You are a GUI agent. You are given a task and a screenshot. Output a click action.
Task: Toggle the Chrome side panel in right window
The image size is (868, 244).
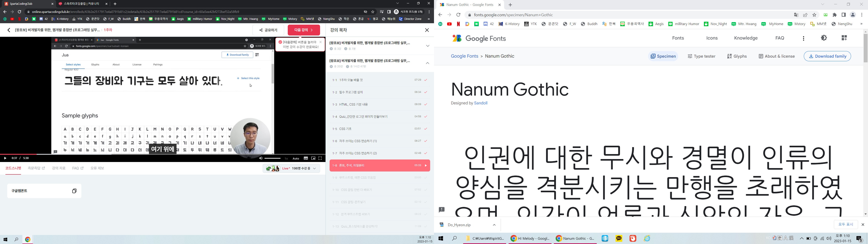point(844,15)
